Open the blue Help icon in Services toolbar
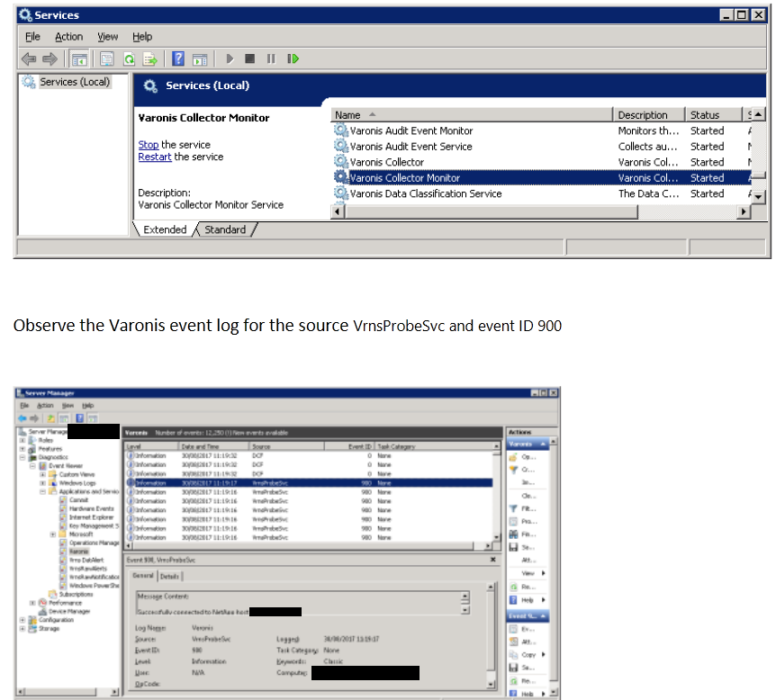The image size is (776, 700). coord(178,58)
